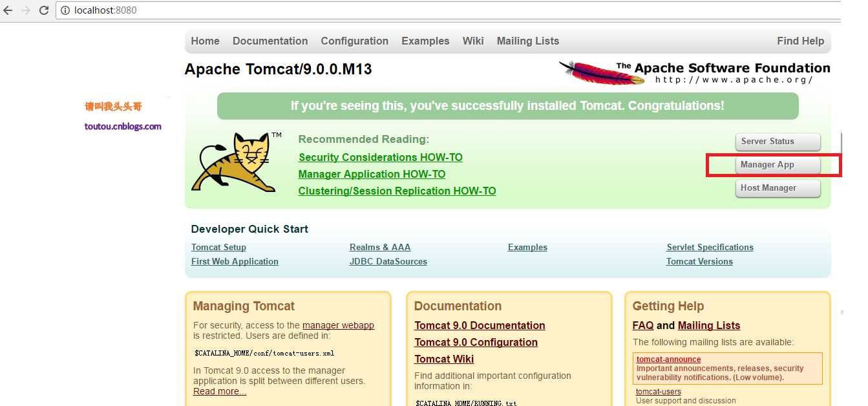Open the Examples nav item in the top bar

(x=425, y=41)
